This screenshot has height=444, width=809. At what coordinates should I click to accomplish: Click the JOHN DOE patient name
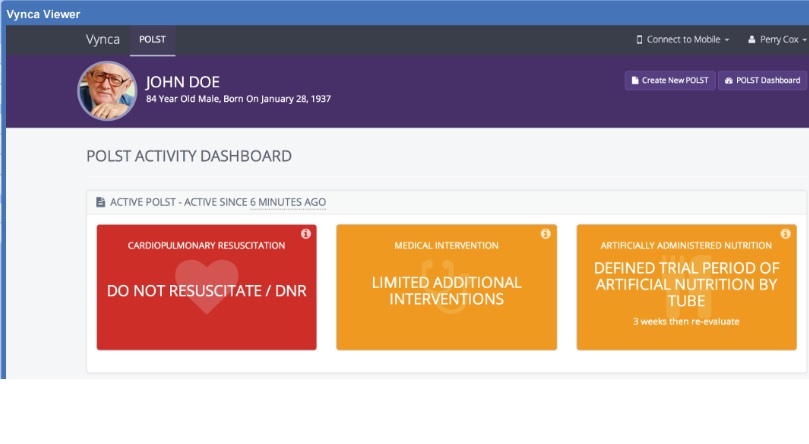point(183,82)
